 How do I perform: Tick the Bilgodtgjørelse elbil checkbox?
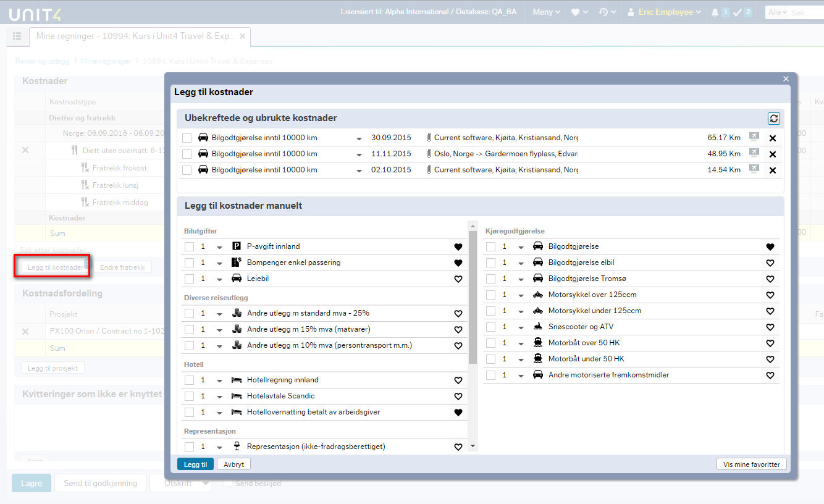click(491, 262)
